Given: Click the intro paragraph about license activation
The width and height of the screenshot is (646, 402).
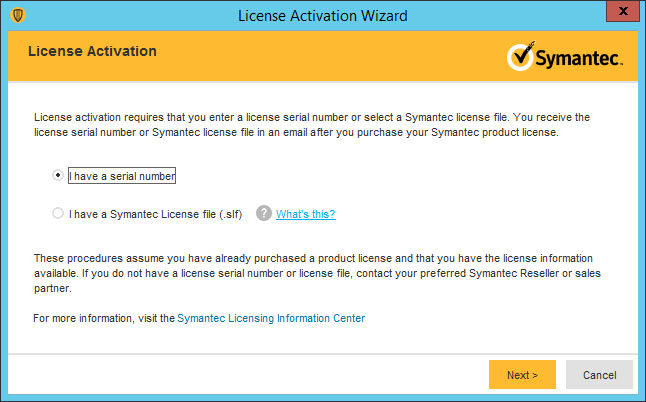Looking at the screenshot, I should [312, 125].
